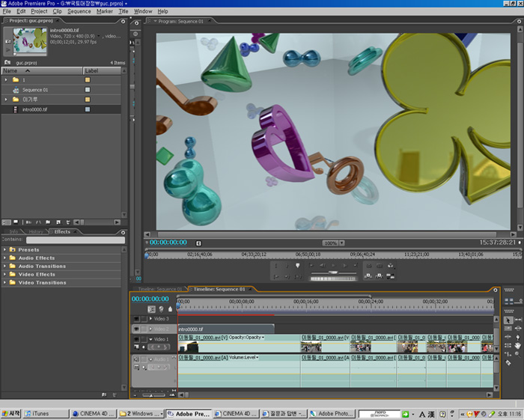Click Step Forward in the Program monitor transport

tap(344, 266)
